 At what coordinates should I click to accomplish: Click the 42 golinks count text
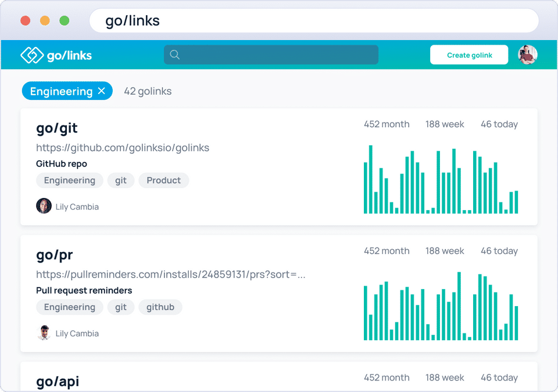click(148, 91)
